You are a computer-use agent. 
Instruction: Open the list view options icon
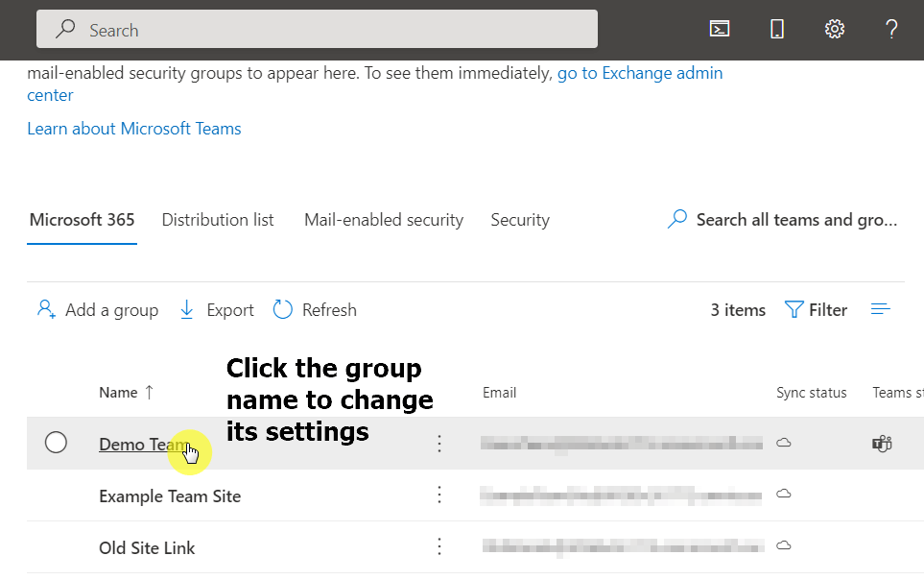pos(881,308)
